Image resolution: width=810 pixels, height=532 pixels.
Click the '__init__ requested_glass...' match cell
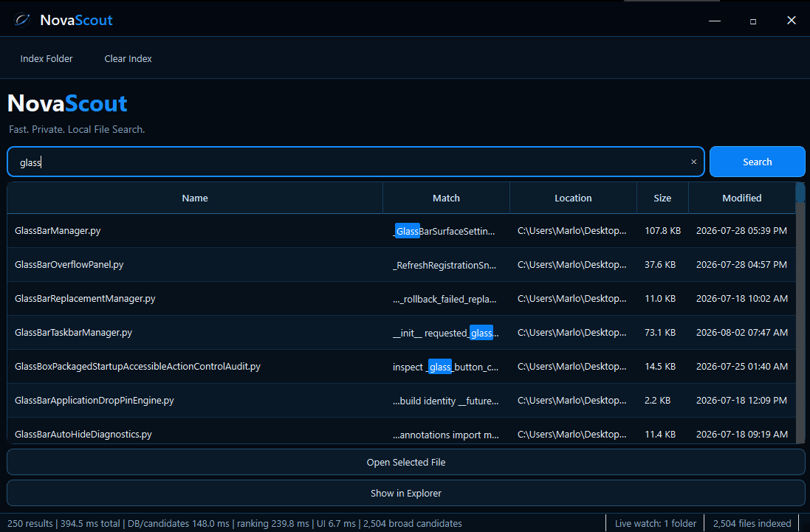pos(446,333)
